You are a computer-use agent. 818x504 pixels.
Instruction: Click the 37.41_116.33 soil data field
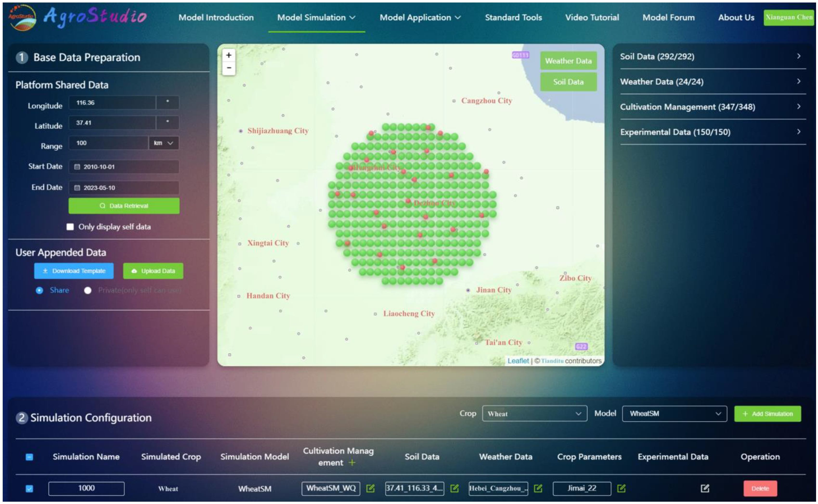(x=414, y=488)
